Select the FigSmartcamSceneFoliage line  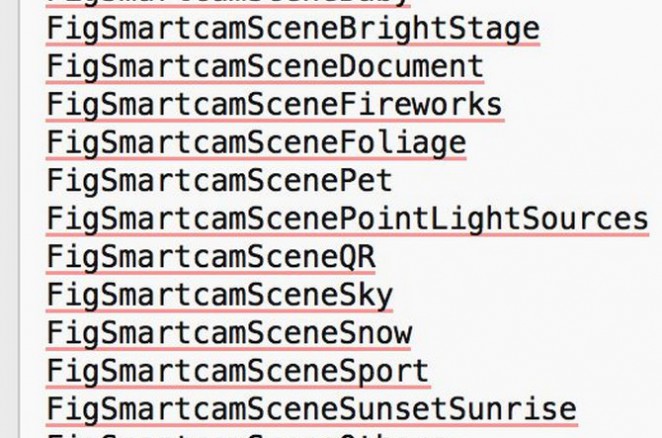point(255,143)
